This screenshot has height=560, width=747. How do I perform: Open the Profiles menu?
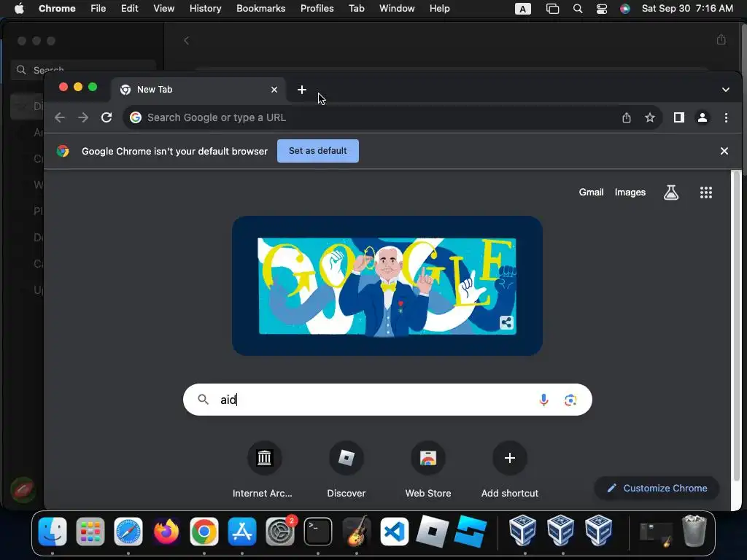(317, 9)
